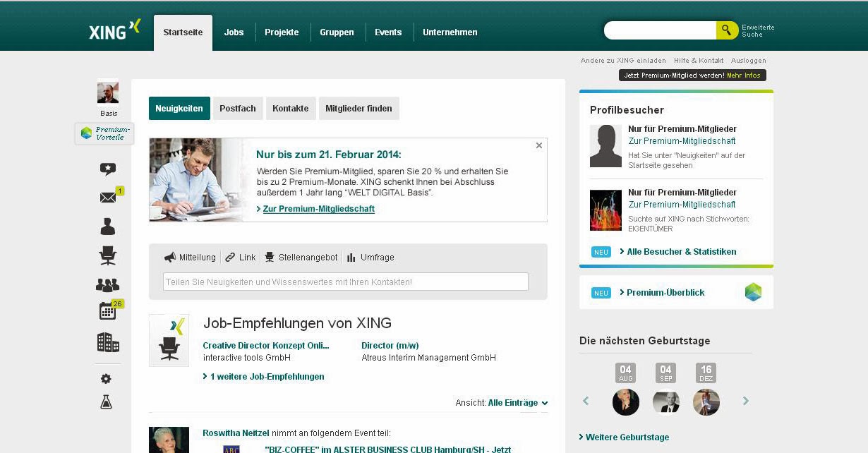
Task: Open the 16 DEZ birthday contact photo
Action: [x=706, y=402]
